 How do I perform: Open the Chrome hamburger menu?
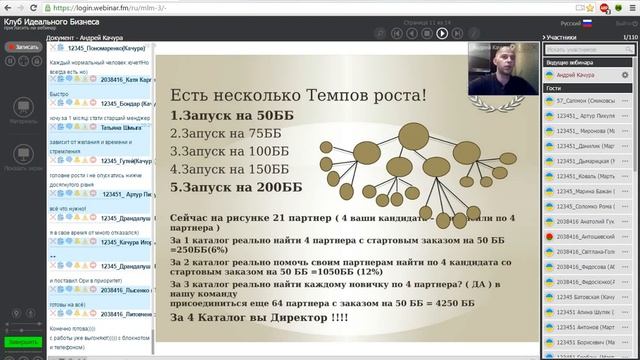coord(632,8)
